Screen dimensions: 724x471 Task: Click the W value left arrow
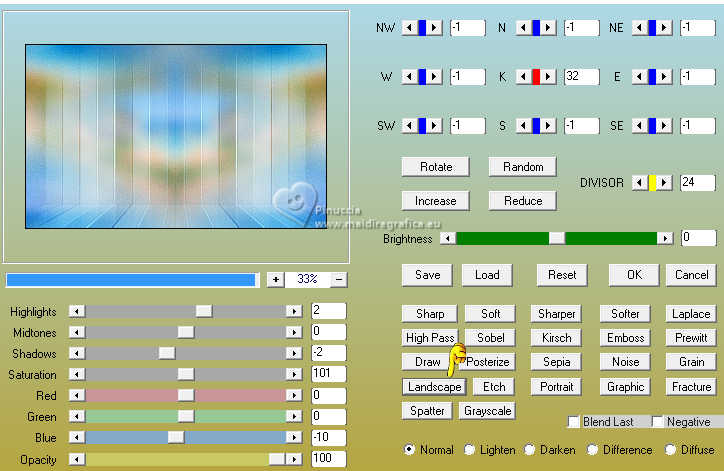click(410, 77)
